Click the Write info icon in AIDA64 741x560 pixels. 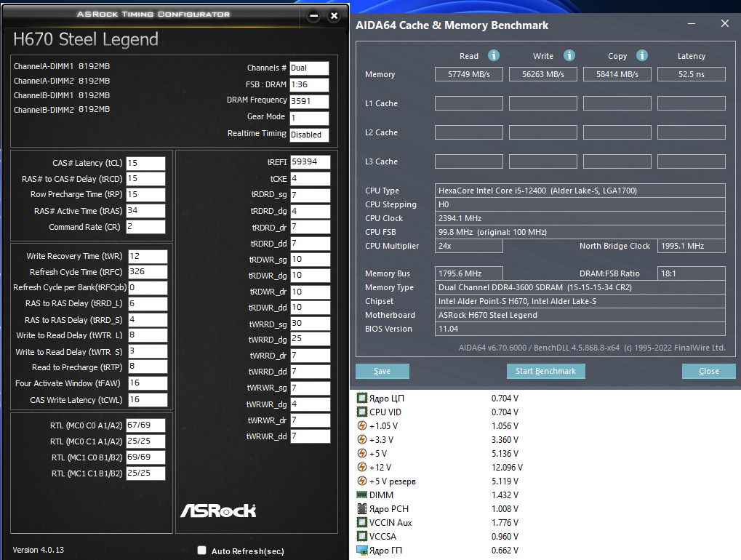[569, 55]
